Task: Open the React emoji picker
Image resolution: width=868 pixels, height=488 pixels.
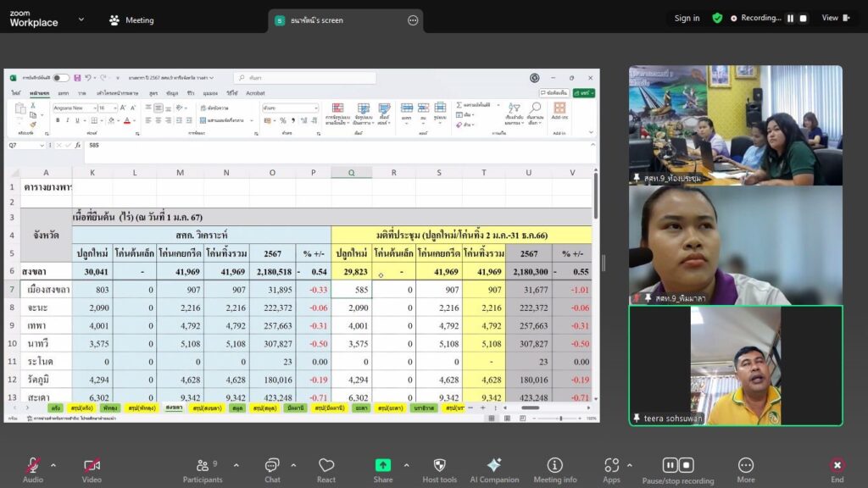Action: 326,465
